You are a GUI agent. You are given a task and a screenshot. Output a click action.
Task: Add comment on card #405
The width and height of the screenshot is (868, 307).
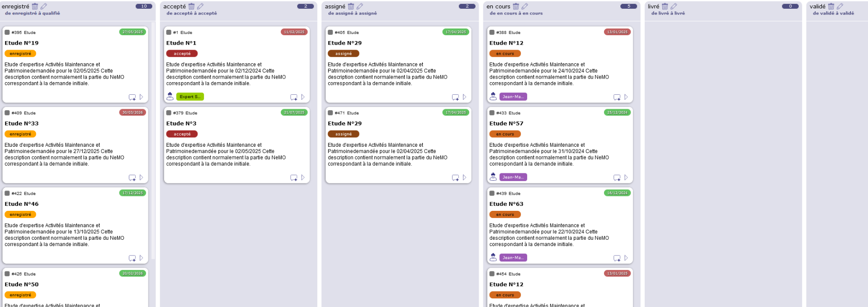pos(455,97)
